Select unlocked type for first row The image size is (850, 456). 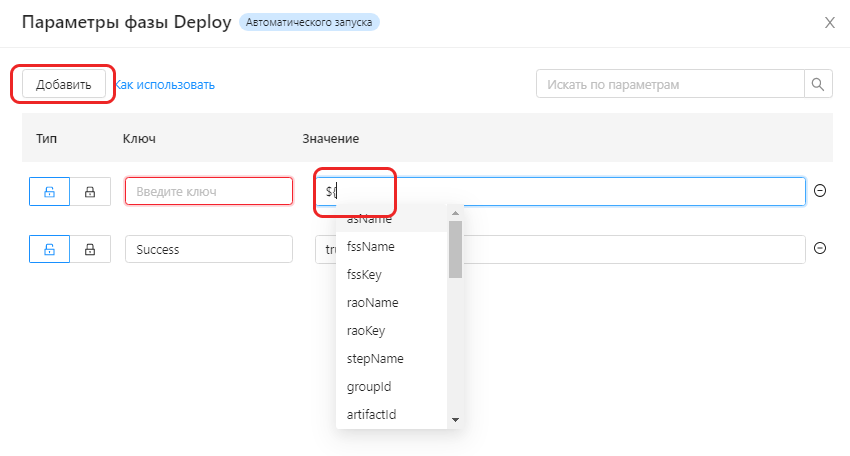(49, 191)
